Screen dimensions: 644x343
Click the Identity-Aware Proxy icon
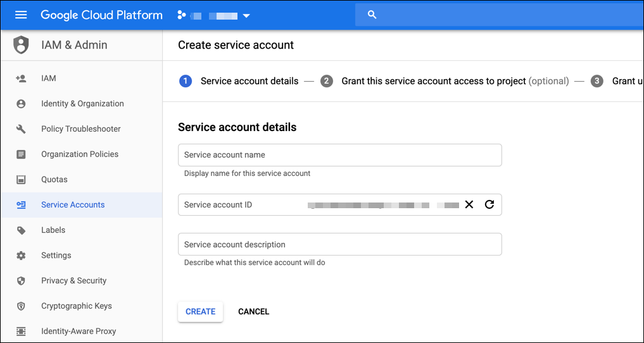point(21,331)
